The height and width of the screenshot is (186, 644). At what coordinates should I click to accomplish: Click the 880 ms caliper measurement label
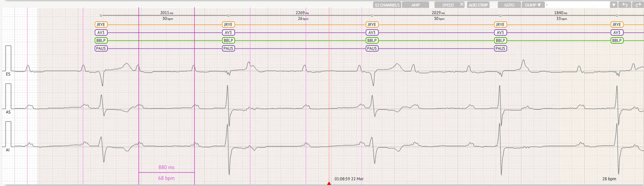pyautogui.click(x=166, y=167)
